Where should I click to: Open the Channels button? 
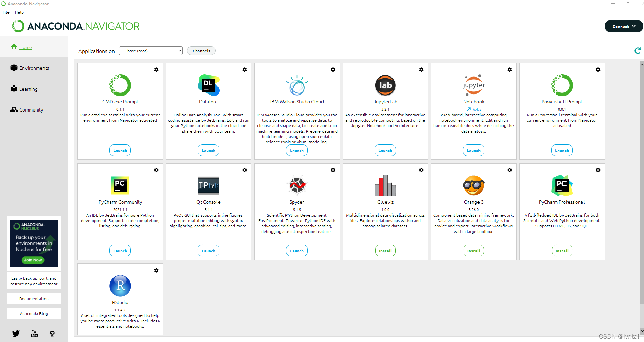click(x=202, y=51)
